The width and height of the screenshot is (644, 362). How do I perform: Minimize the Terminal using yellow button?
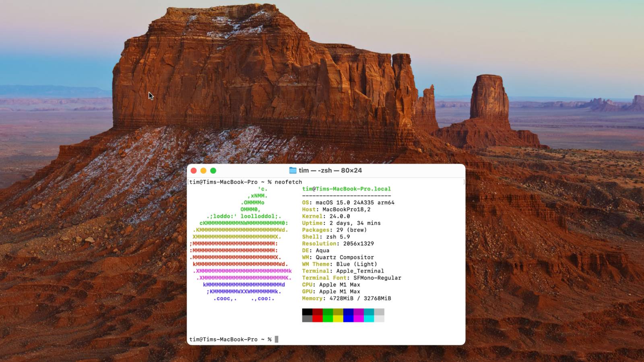click(x=203, y=171)
